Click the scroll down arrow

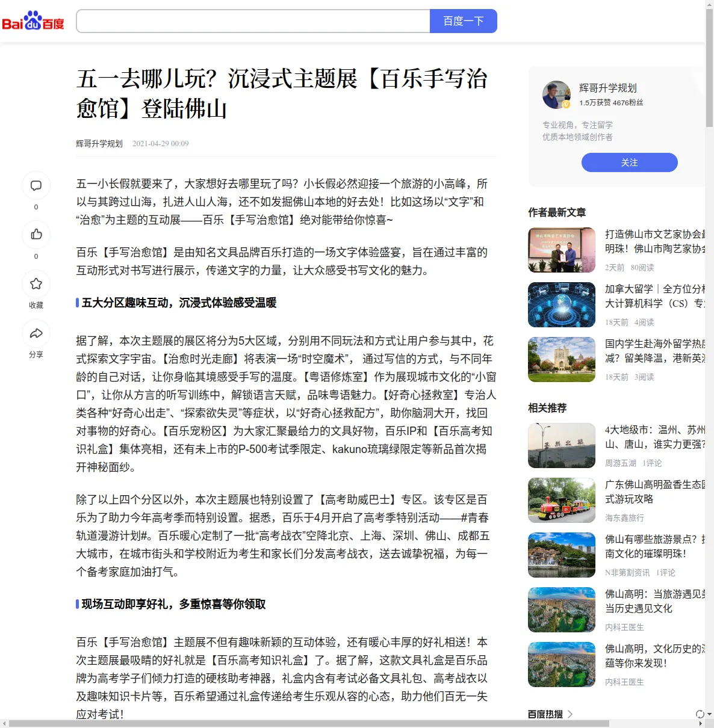pos(709,714)
